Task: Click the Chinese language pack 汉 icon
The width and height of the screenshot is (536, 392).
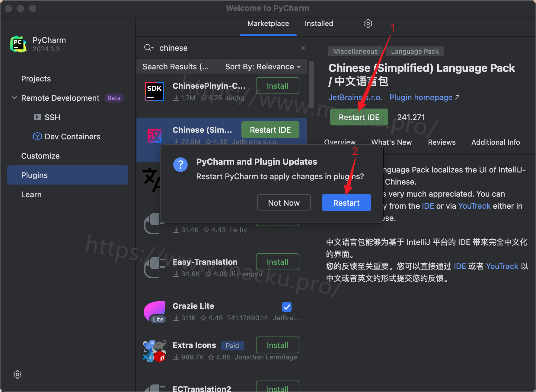Action: coord(154,136)
